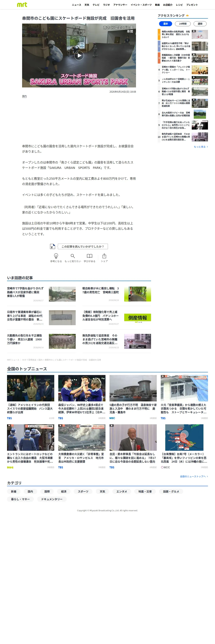Click the typhoon forecast map thumbnail
Screen dimensions: 215x644
184,438
